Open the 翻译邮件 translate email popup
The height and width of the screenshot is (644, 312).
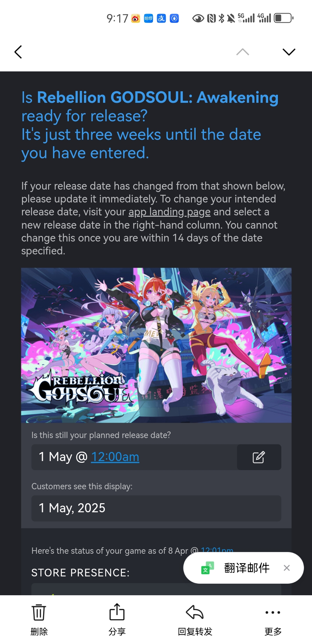[x=247, y=568]
